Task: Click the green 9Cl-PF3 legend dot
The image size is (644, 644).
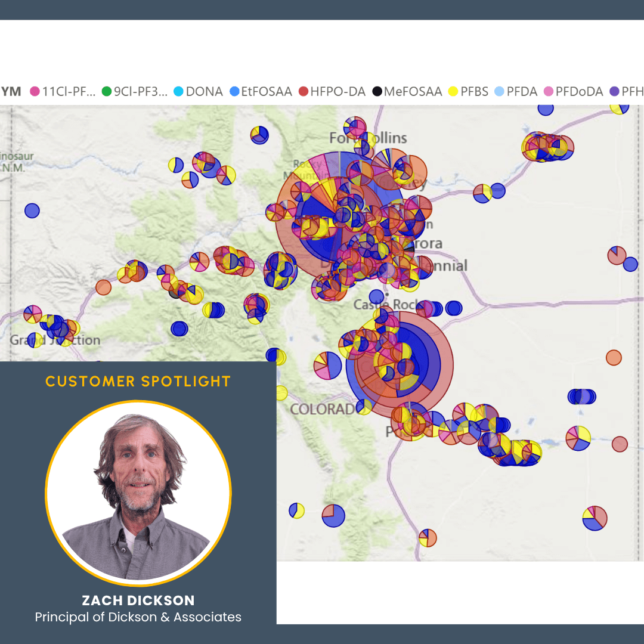Action: tap(107, 91)
